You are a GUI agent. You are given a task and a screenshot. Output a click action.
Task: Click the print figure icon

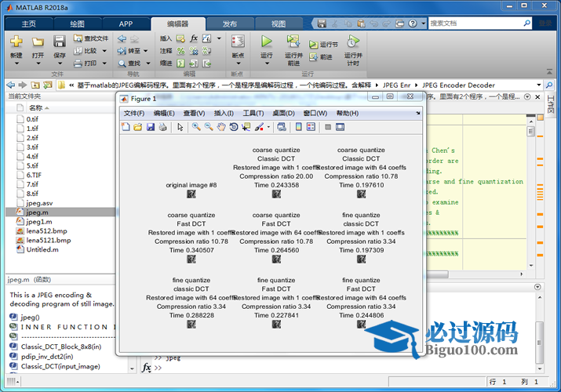coord(162,127)
